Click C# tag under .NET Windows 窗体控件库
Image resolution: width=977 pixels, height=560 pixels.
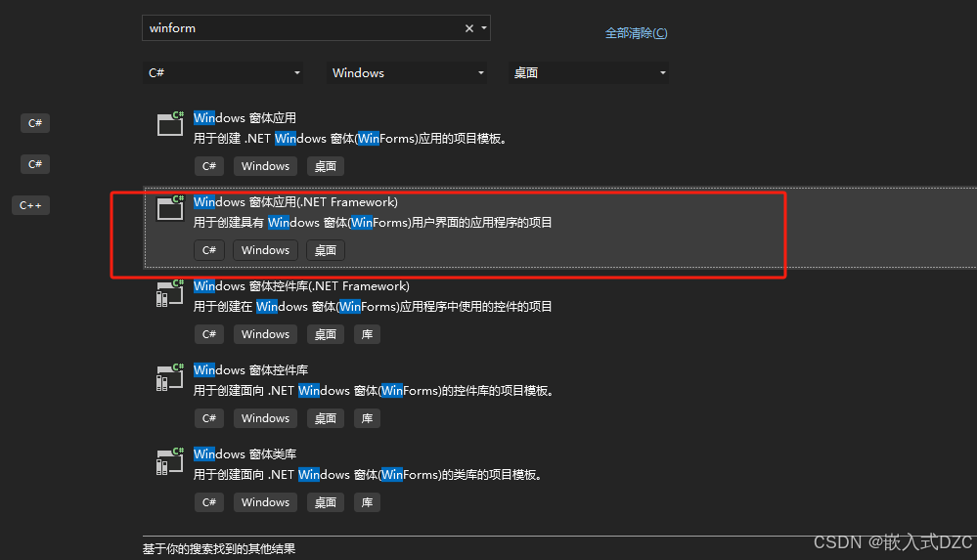(x=208, y=418)
